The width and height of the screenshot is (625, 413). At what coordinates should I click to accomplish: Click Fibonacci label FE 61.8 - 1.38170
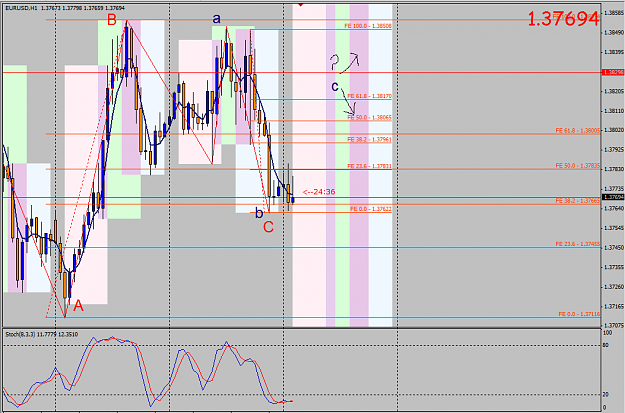pyautogui.click(x=369, y=96)
